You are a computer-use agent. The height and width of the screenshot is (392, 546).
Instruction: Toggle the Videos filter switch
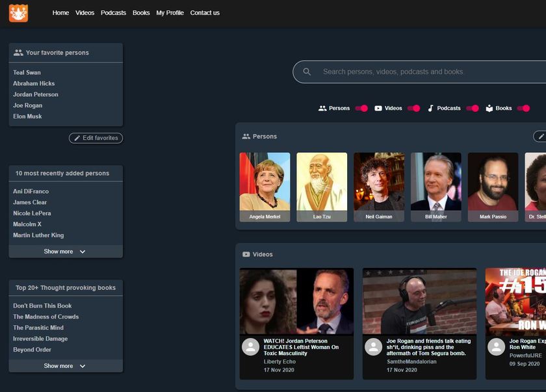[x=413, y=109]
